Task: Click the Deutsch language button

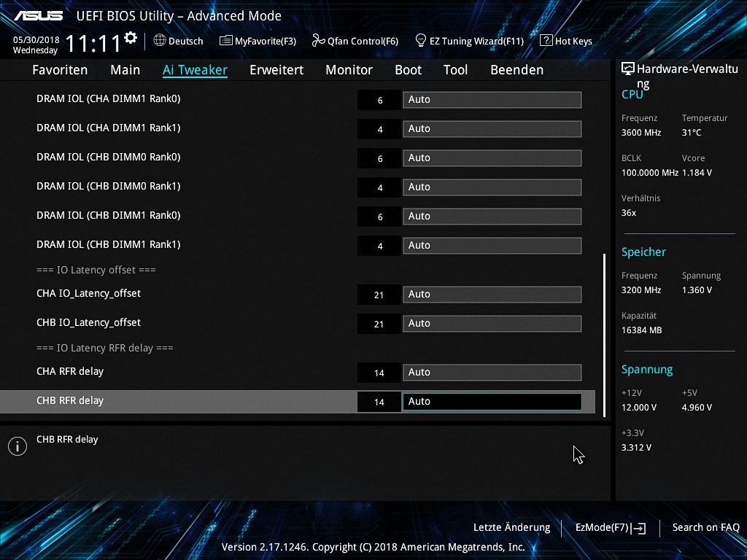Action: point(186,41)
